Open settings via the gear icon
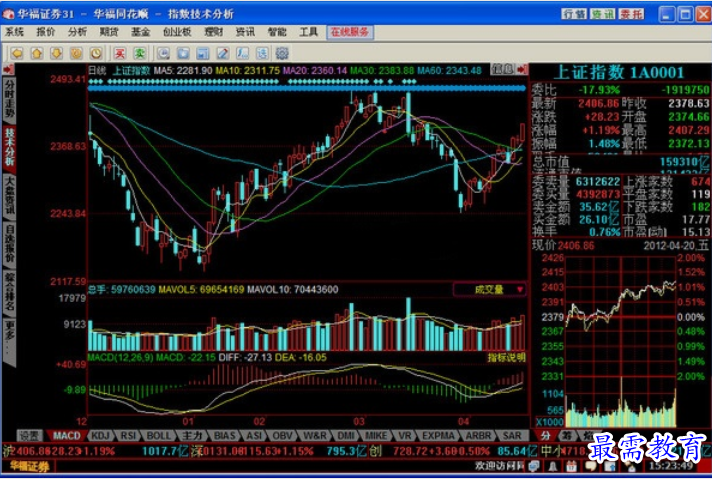Screen dimensions: 712x479 pos(282,54)
